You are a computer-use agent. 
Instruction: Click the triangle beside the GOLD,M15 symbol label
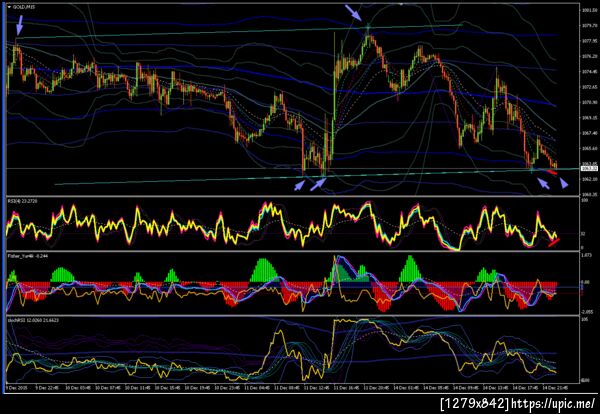[x=9, y=7]
